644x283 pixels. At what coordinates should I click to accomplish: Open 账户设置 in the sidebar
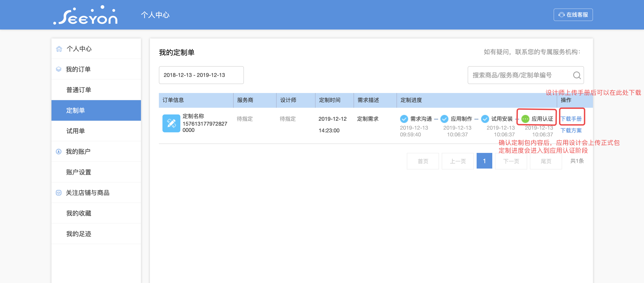[x=96, y=172]
